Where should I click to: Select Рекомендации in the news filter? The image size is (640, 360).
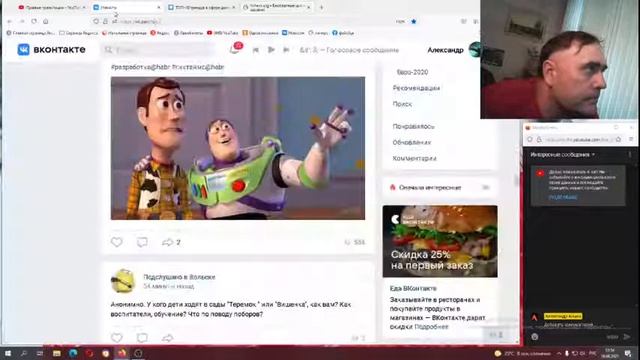click(x=416, y=88)
